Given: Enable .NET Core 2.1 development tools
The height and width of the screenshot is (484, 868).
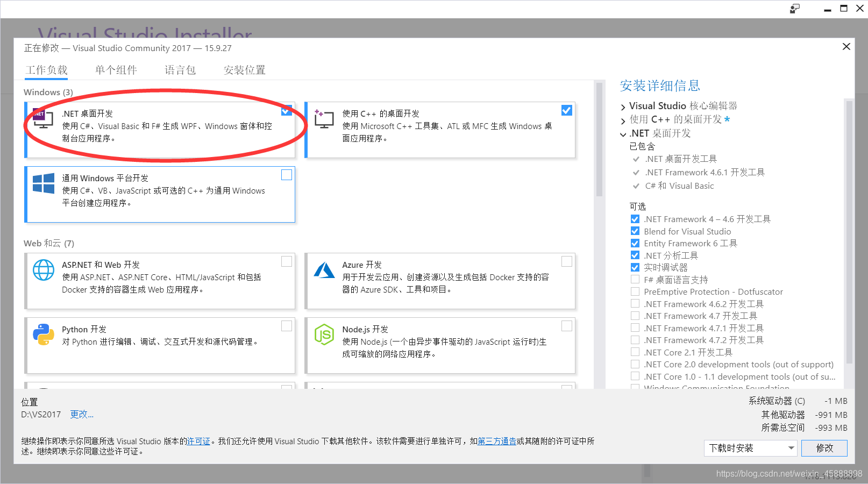Looking at the screenshot, I should (635, 352).
